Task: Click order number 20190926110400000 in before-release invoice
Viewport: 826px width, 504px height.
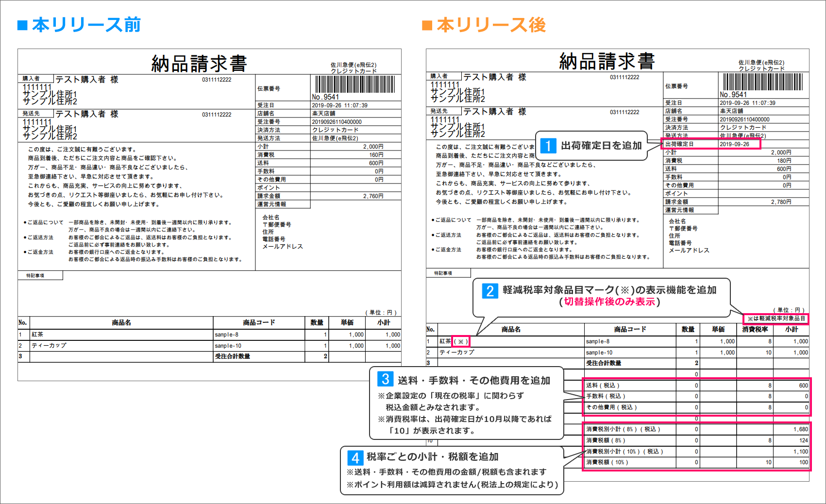Action: 337,122
